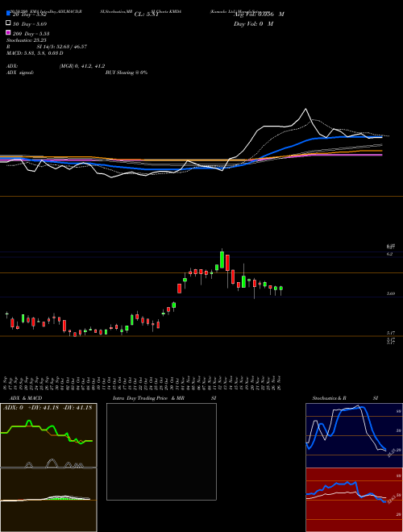Viewport: 403px width, 532px height.
Task: Click the 'Day Vol: 0 M' text
Action: pos(253,23)
